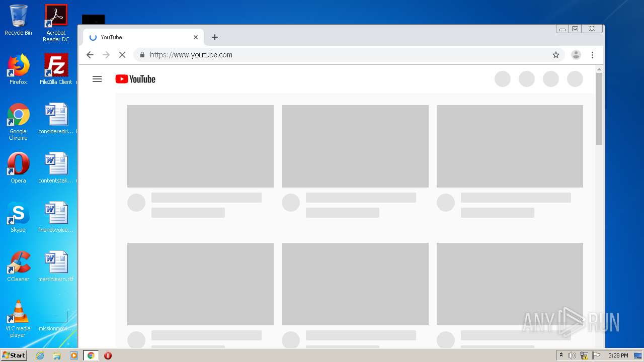
Task: Click the page's vertical scrollbar thumb
Action: (599, 109)
